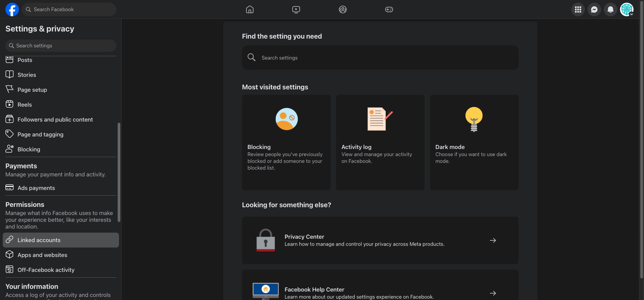
Task: Open the account profile avatar menu
Action: [x=627, y=9]
